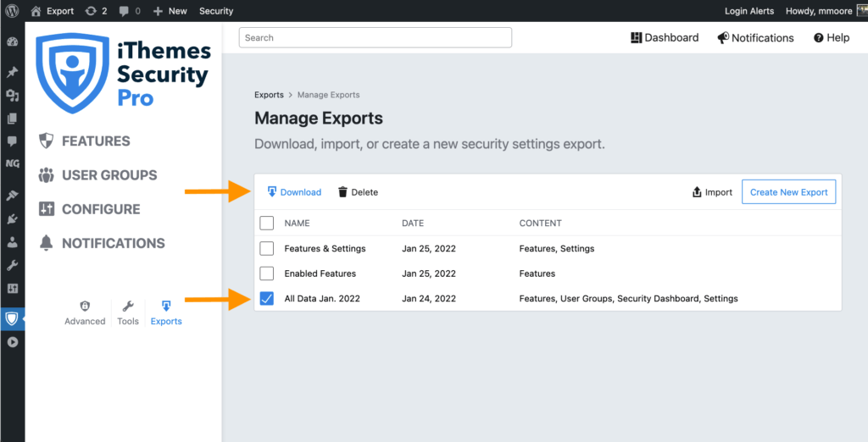Click 'Features, User Groups, Security Dashboard, Settings' cell
This screenshot has height=442, width=868.
click(x=628, y=298)
